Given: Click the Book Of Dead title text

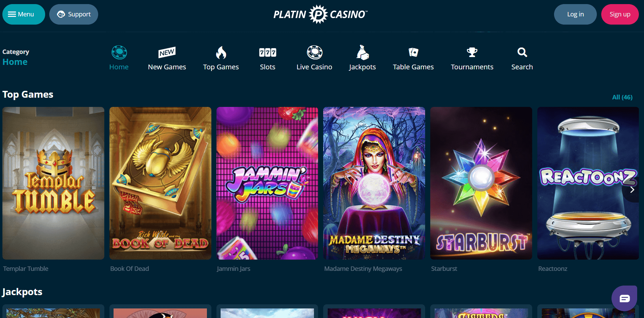Looking at the screenshot, I should point(130,268).
